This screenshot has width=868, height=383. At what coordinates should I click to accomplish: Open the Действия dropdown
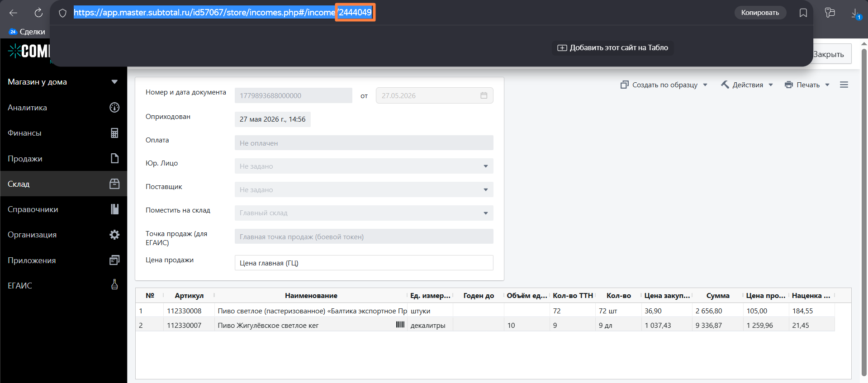coord(747,85)
